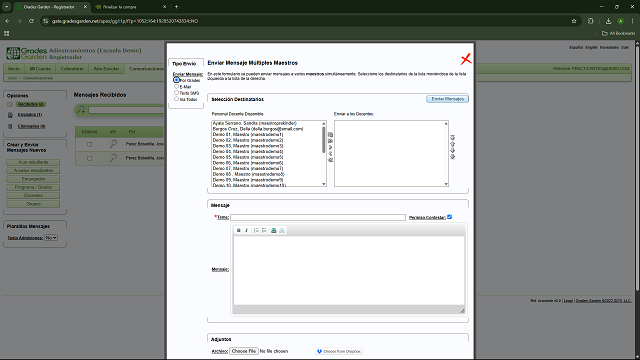Viewport: 640px width, 360px height.
Task: Click the Enviar Mensajes button
Action: pos(447,99)
